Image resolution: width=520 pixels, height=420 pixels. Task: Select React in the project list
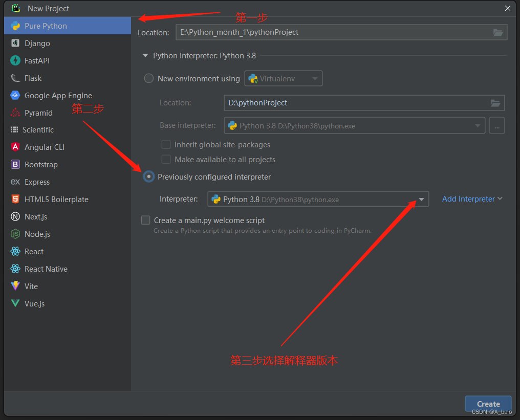tap(68, 251)
